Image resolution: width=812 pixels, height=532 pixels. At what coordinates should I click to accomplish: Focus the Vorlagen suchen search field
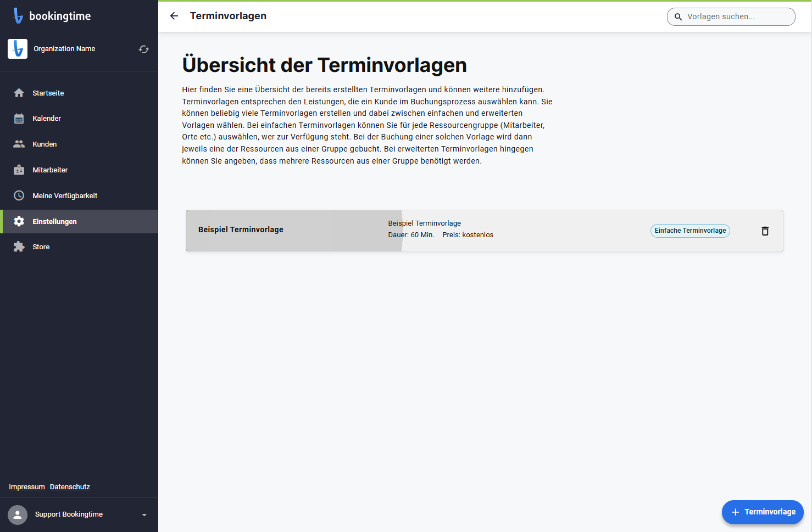(731, 17)
